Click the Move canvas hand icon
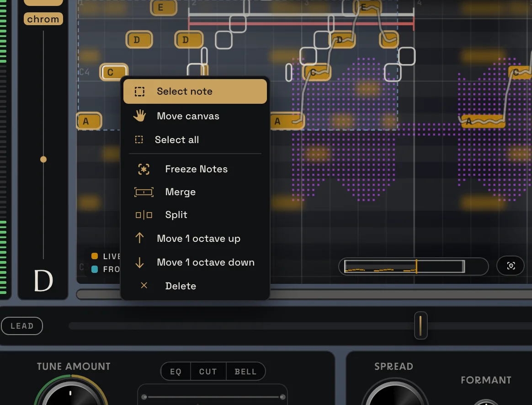532x405 pixels. tap(139, 116)
